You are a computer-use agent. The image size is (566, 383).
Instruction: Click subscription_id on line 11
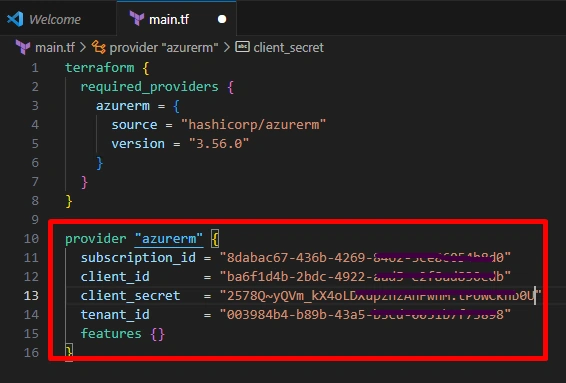tap(138, 258)
